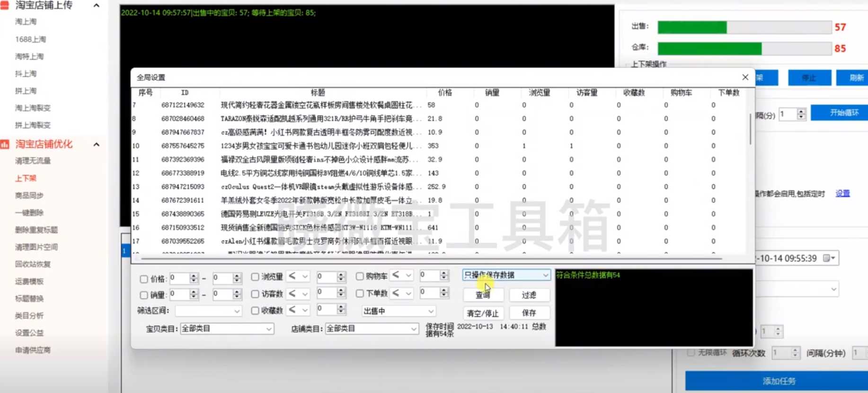Enable the 收藏数 filter checkbox
This screenshot has height=393, width=868.
point(255,311)
